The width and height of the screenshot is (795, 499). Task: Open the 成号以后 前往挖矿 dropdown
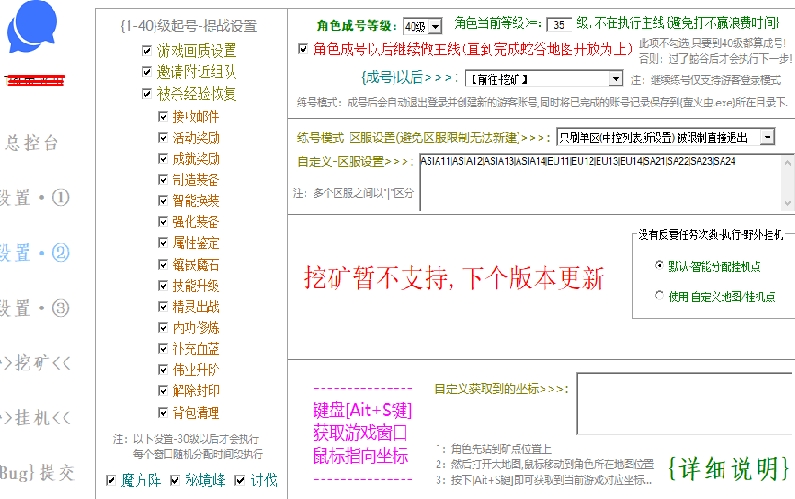coord(544,79)
